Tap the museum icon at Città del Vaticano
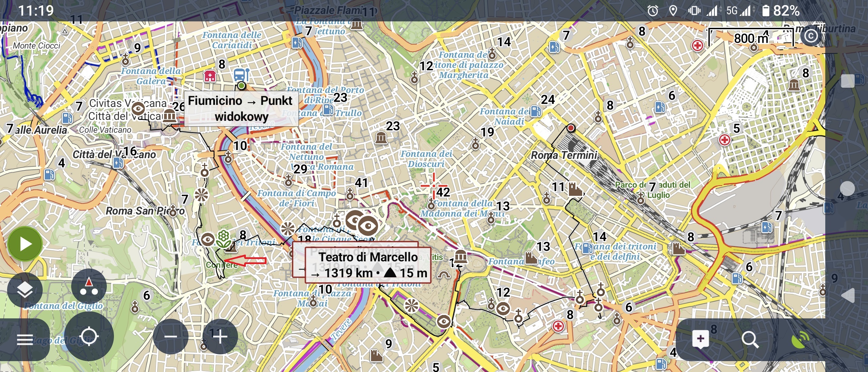This screenshot has height=372, width=868. (x=170, y=116)
